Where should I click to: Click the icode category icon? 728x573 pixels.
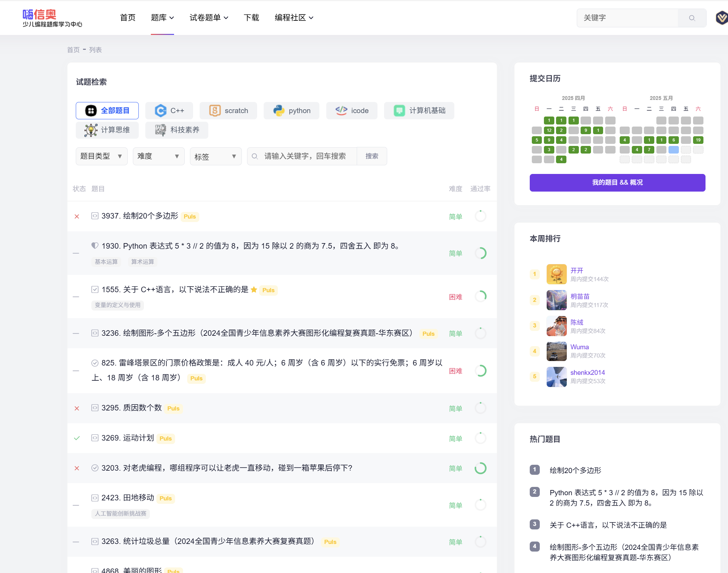point(341,111)
